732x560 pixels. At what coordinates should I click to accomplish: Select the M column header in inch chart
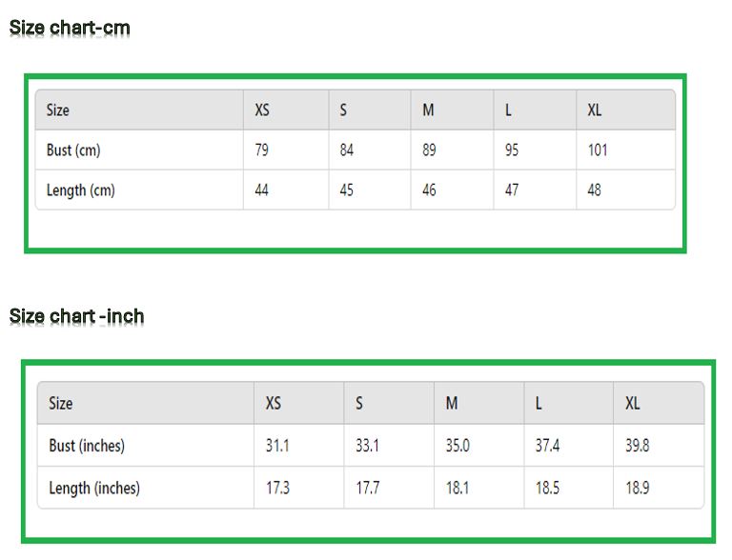(452, 404)
